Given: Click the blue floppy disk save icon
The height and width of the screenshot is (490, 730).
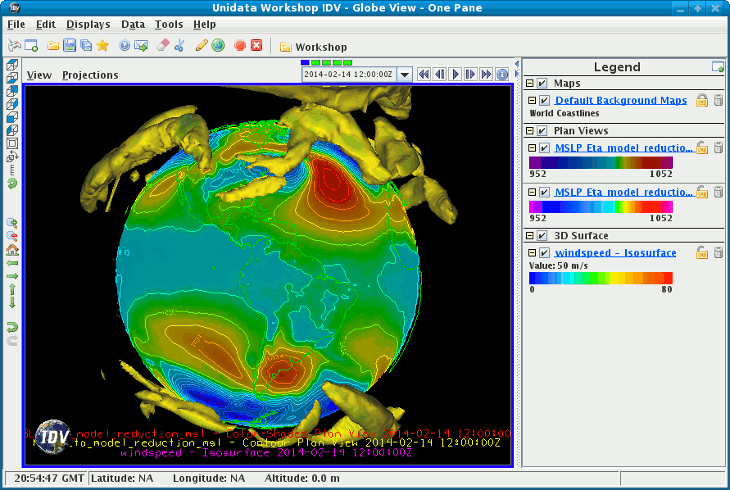Looking at the screenshot, I should 69,46.
